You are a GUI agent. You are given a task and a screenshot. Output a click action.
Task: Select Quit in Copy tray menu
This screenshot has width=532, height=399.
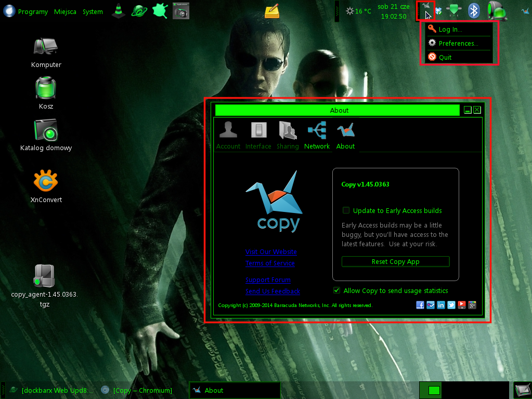click(x=458, y=57)
